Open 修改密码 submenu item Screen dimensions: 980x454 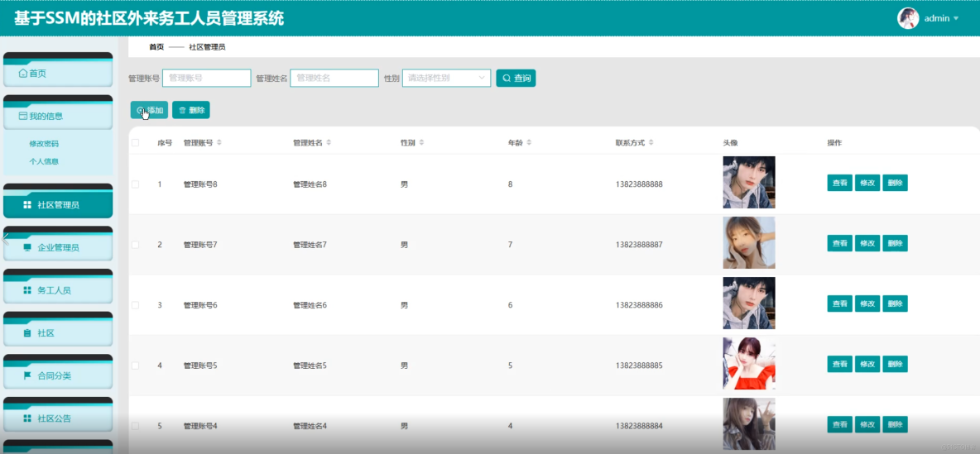(x=44, y=144)
